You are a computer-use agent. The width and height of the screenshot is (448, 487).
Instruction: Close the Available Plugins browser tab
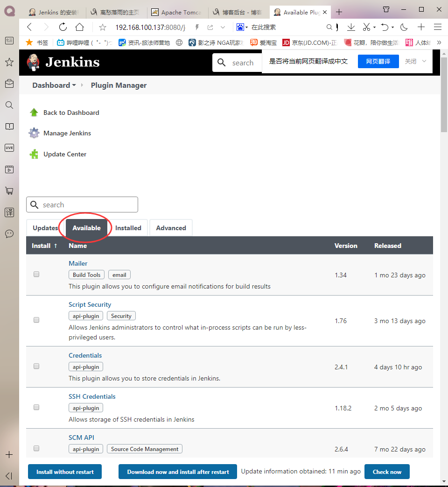tap(325, 12)
